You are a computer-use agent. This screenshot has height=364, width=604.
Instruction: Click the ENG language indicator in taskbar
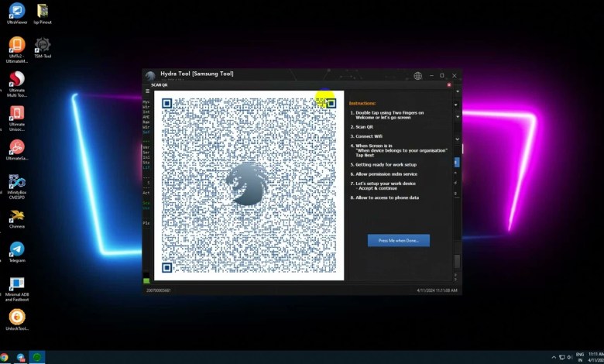pos(580,357)
